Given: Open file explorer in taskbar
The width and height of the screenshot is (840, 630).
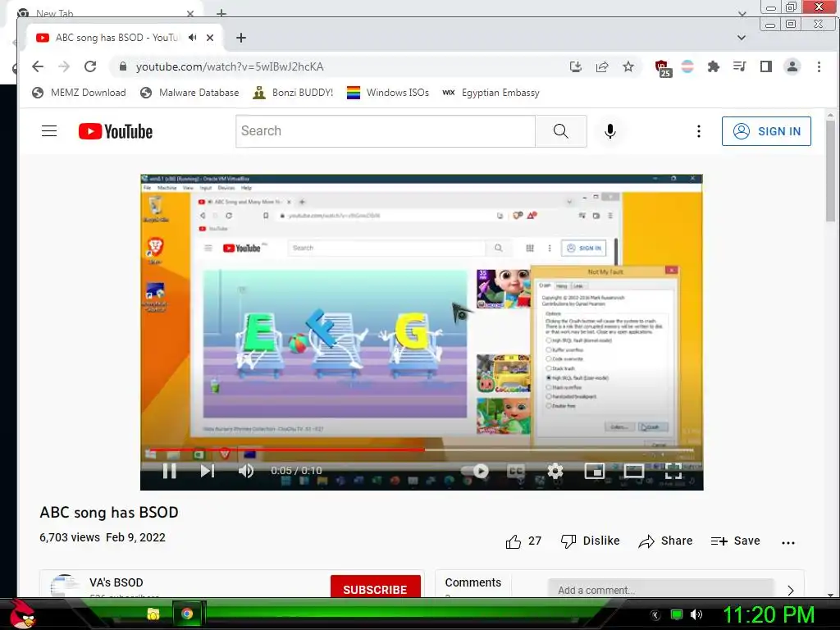Looking at the screenshot, I should point(153,614).
